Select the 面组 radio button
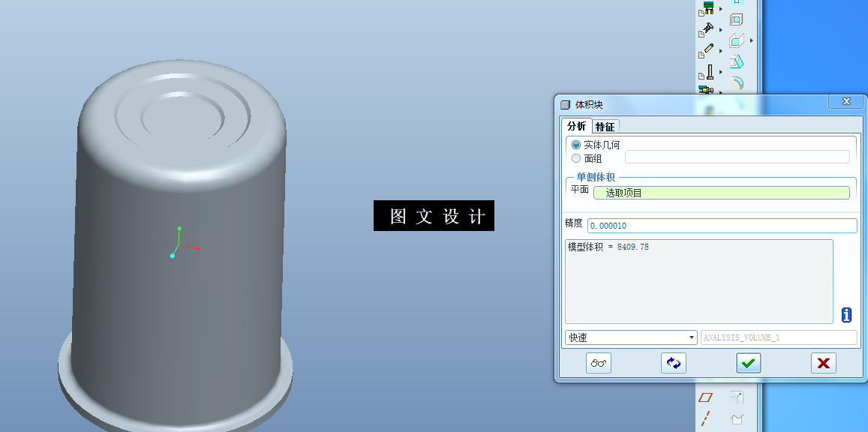 pyautogui.click(x=576, y=158)
